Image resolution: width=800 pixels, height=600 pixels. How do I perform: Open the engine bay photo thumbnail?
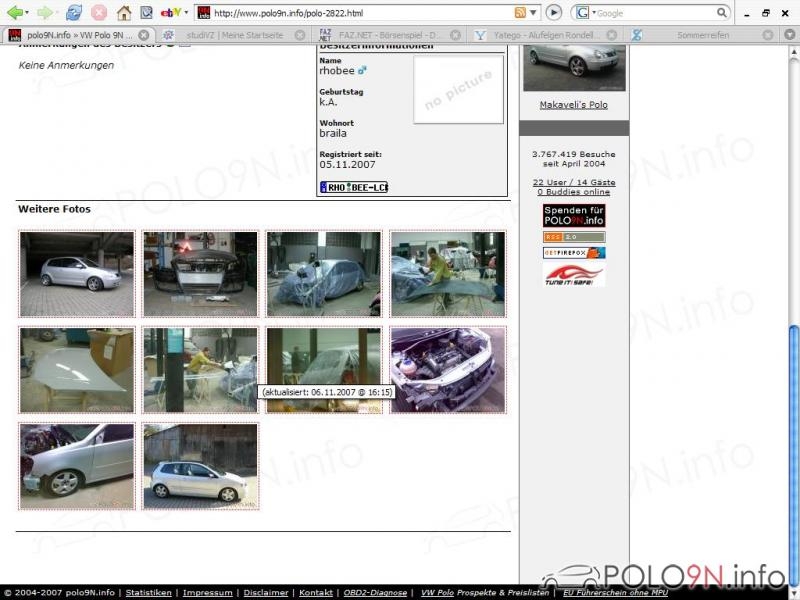(x=448, y=370)
